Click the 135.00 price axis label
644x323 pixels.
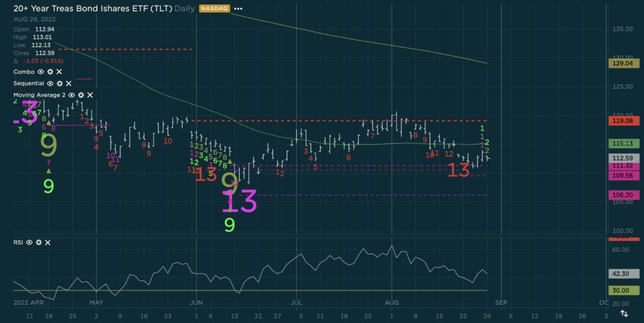click(x=623, y=29)
